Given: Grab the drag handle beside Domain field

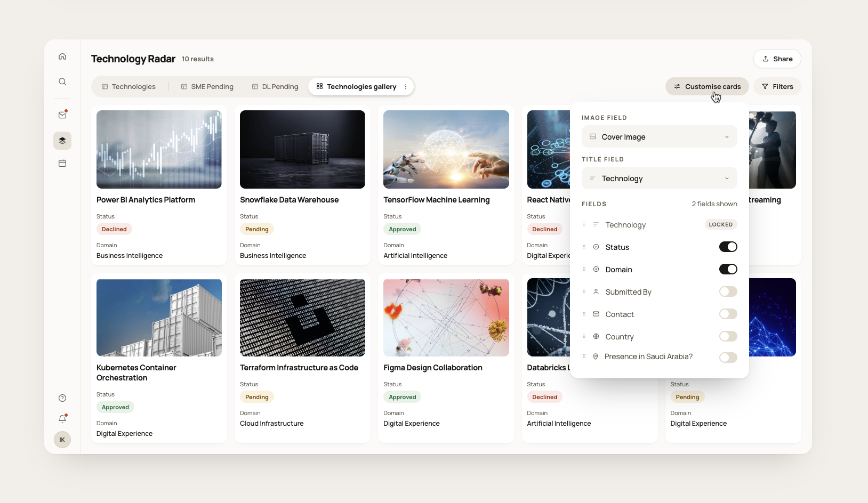Looking at the screenshot, I should (x=584, y=269).
